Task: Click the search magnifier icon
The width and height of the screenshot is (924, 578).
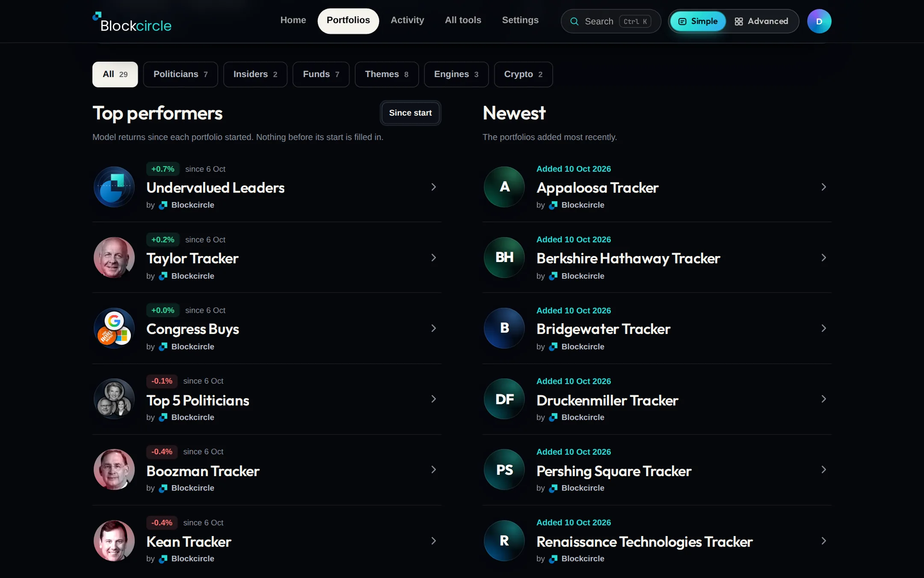Action: [575, 21]
